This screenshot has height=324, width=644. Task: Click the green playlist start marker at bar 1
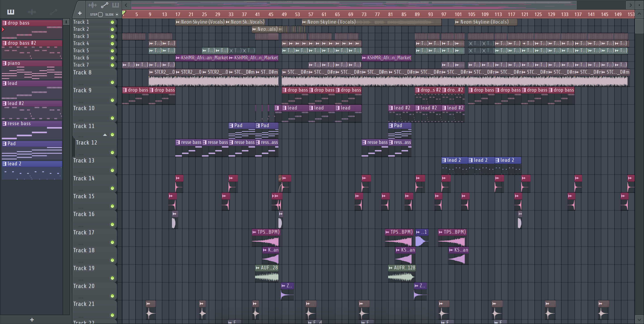(124, 13)
